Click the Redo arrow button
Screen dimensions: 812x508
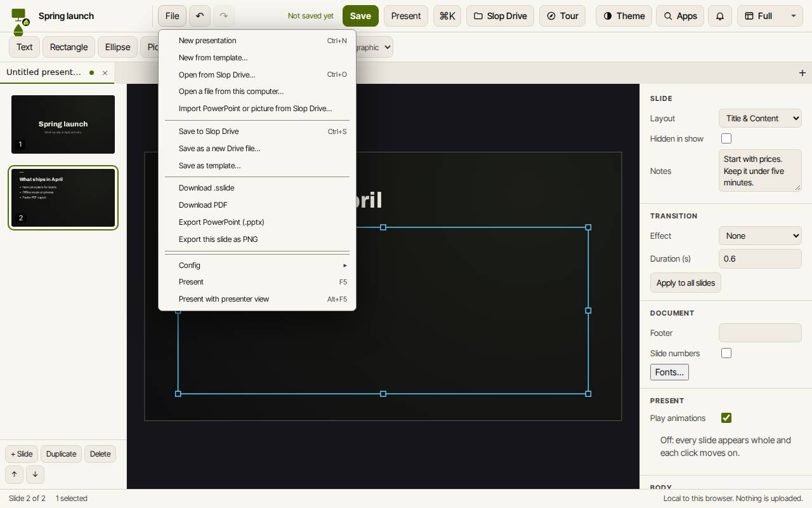point(224,16)
